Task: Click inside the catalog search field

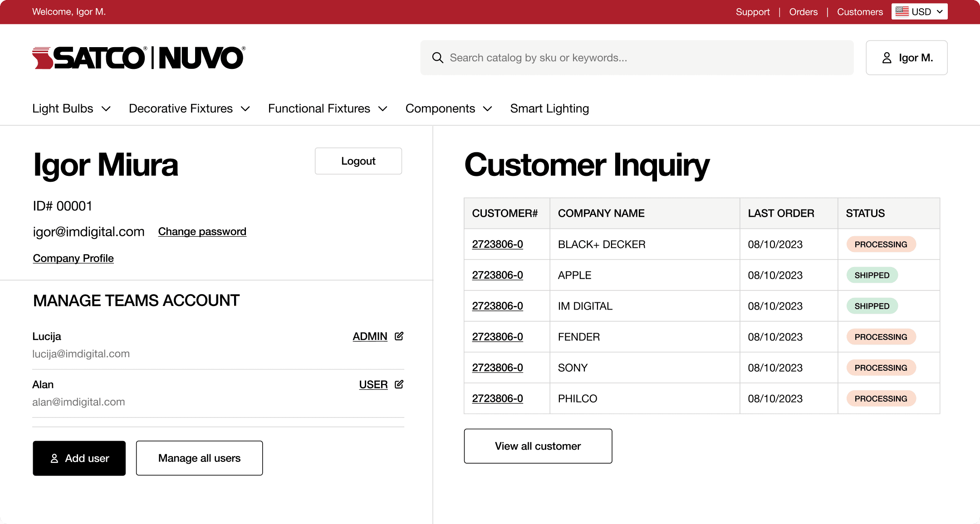Action: 590,58
